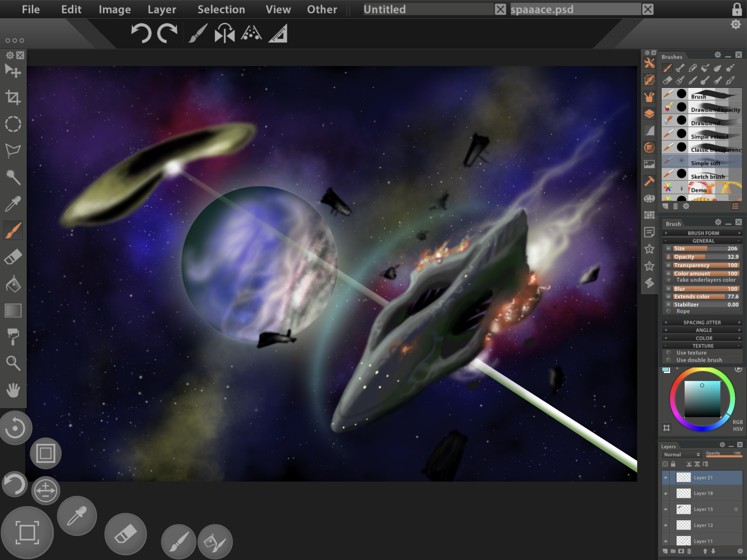Select the elliptical selection tool
This screenshot has height=560, width=747.
click(13, 124)
